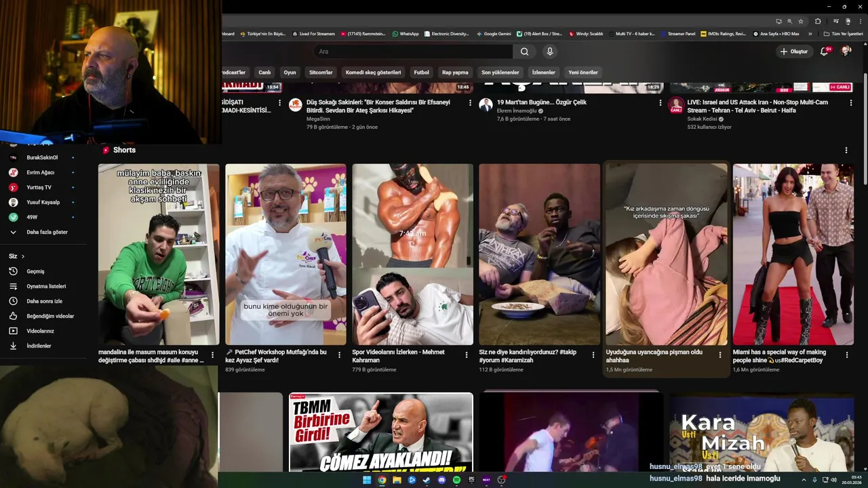Open WhatsApp bookmark in bookmarks bar
This screenshot has width=868, height=488.
coord(406,34)
